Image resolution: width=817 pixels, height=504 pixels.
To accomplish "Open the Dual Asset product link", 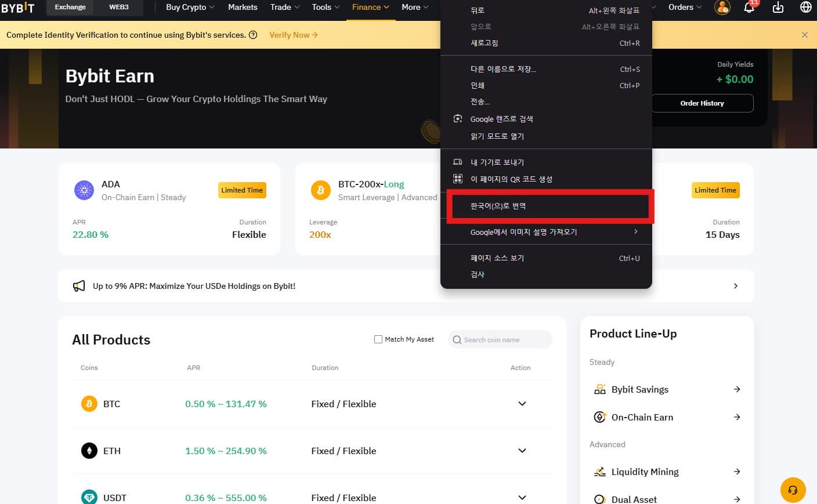I will (x=667, y=499).
